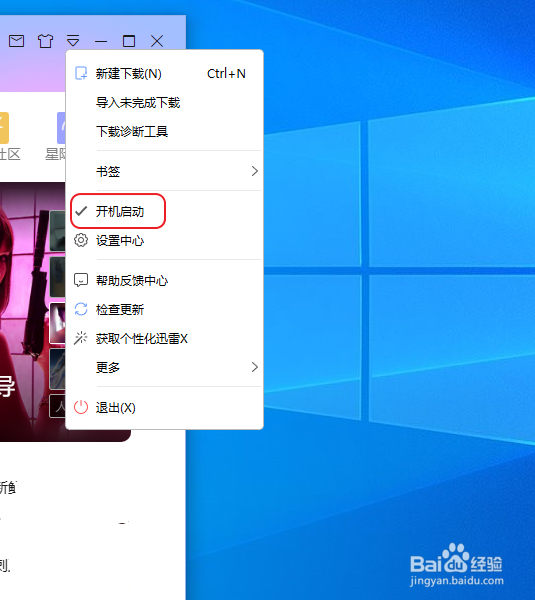Open the yellow community icon
Image resolution: width=535 pixels, height=600 pixels.
[4, 128]
